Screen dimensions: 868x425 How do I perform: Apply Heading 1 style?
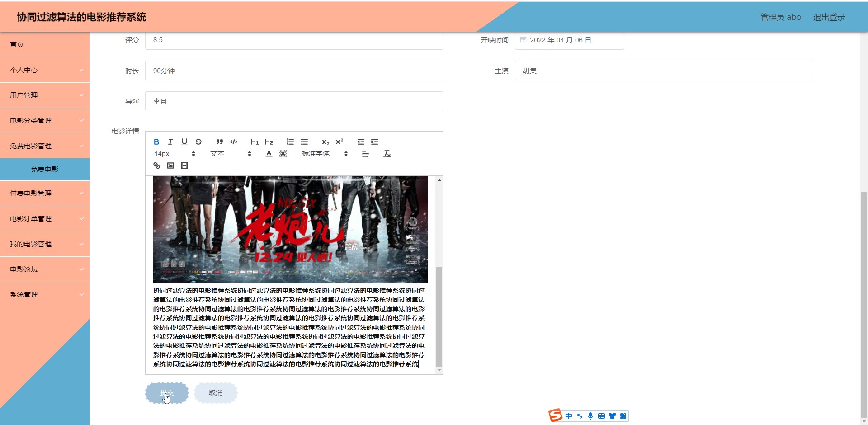255,142
